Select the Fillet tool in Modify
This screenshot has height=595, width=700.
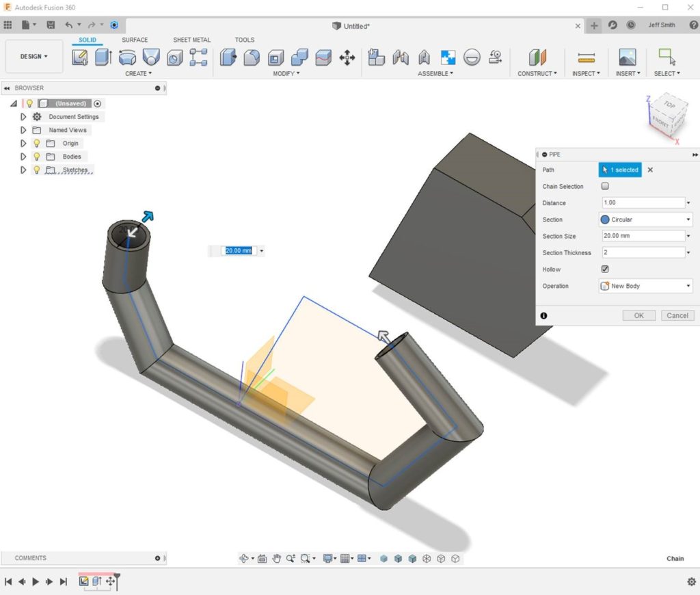pyautogui.click(x=252, y=57)
